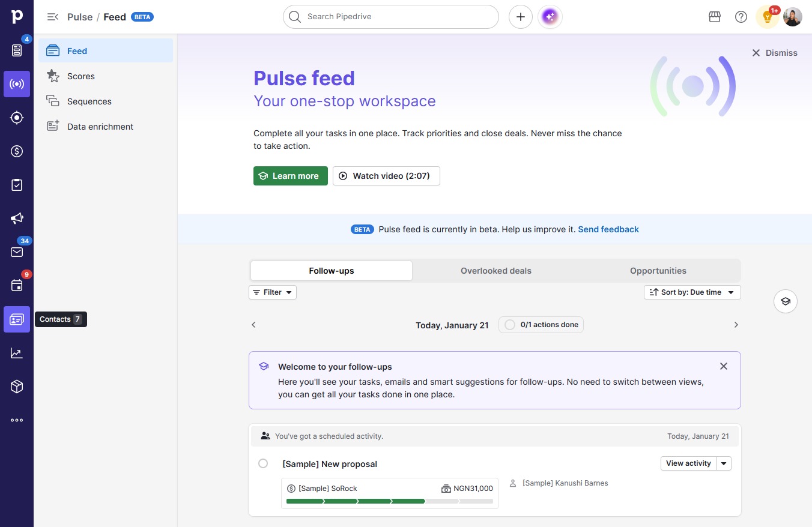Screen dimensions: 812x527
Task: Select Scores in the Pulse menu
Action: coord(106,76)
